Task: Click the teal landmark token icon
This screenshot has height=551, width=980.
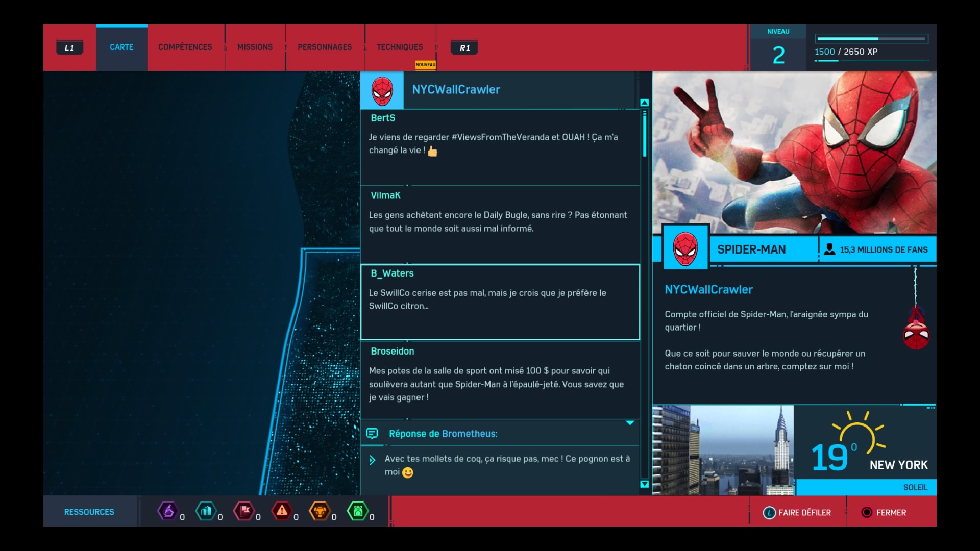Action: (x=206, y=511)
